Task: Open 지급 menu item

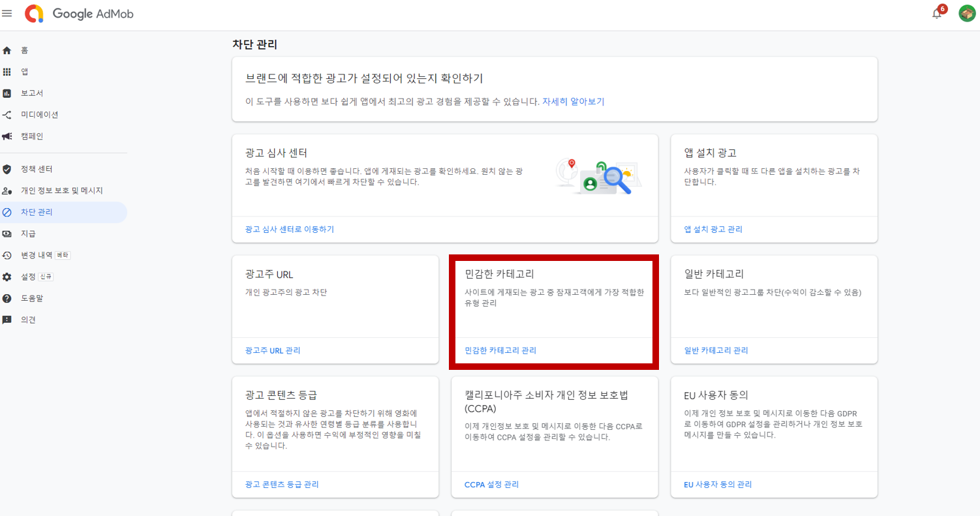Action: click(28, 234)
